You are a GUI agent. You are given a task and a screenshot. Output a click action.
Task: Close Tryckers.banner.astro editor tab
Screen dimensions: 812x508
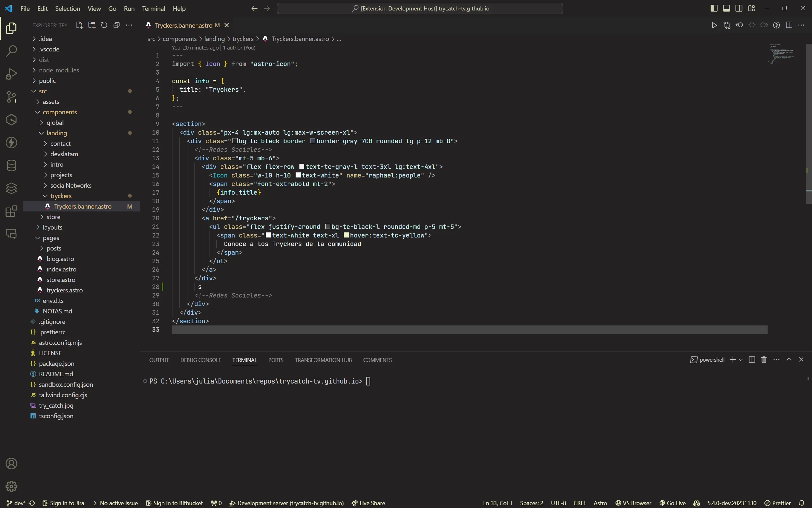coord(226,25)
